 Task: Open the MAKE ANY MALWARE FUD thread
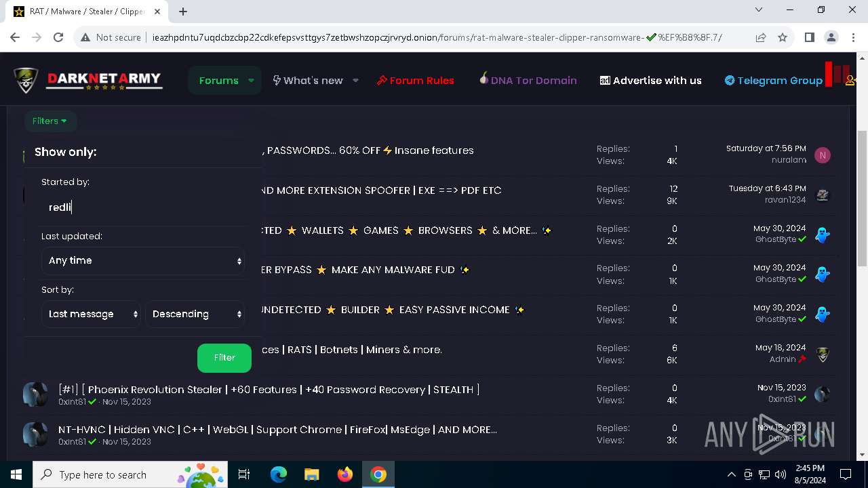[365, 270]
